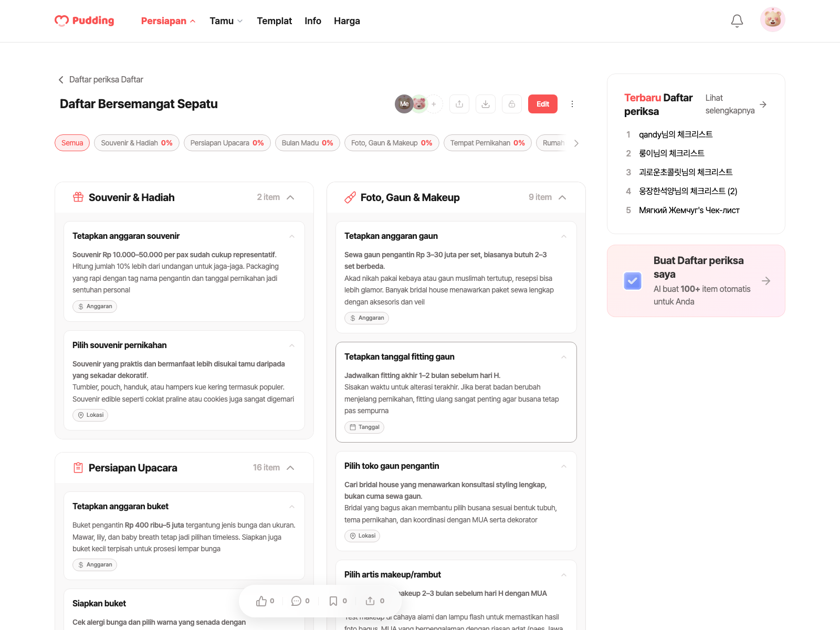Viewport: 840px width, 630px height.
Task: Collapse the Souvenir & Hadiah section
Action: [x=290, y=197]
